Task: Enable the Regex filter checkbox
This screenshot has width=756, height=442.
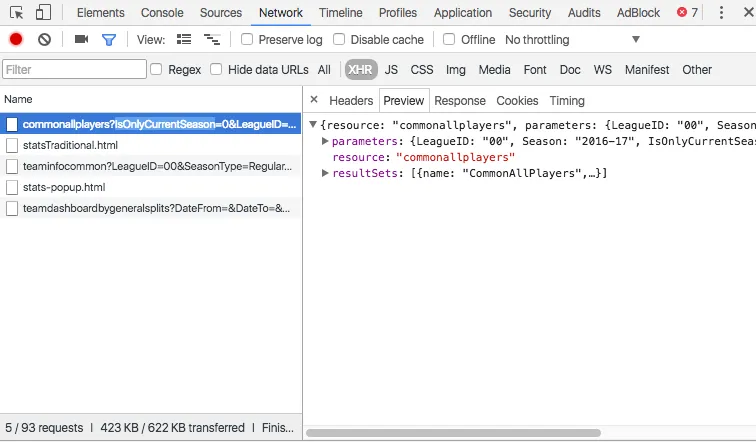Action: (x=156, y=69)
